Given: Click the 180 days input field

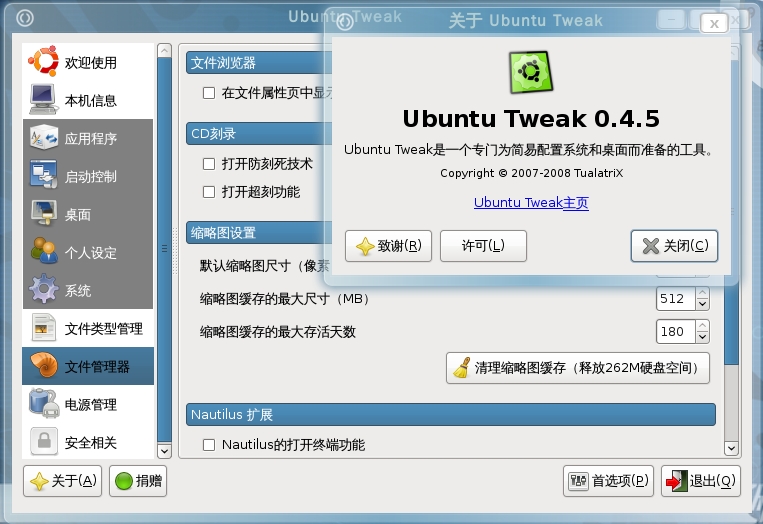Looking at the screenshot, I should pyautogui.click(x=675, y=332).
